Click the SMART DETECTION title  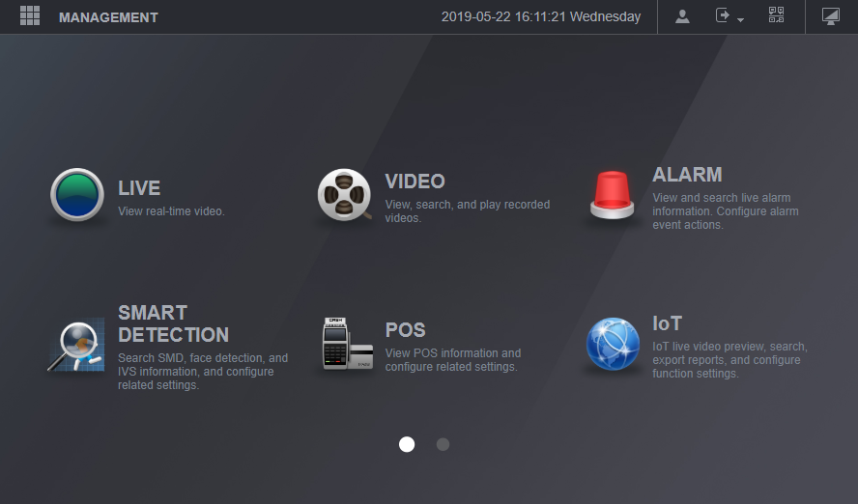coord(174,323)
